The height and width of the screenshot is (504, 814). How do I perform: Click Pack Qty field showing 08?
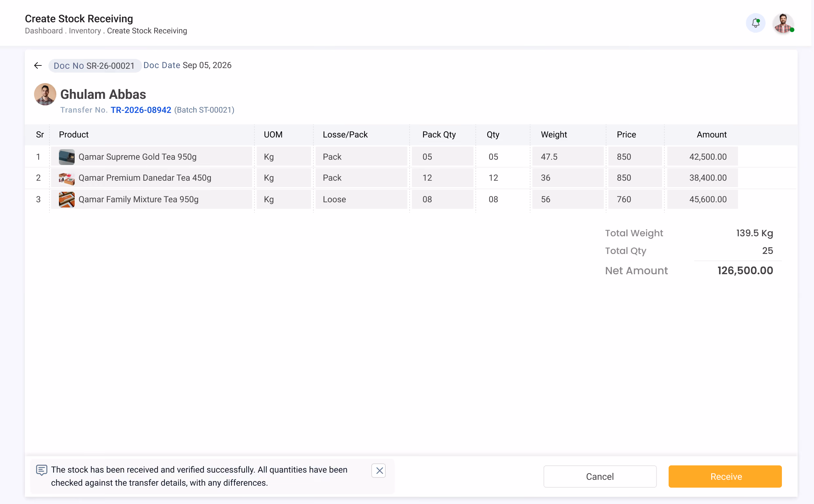point(442,199)
